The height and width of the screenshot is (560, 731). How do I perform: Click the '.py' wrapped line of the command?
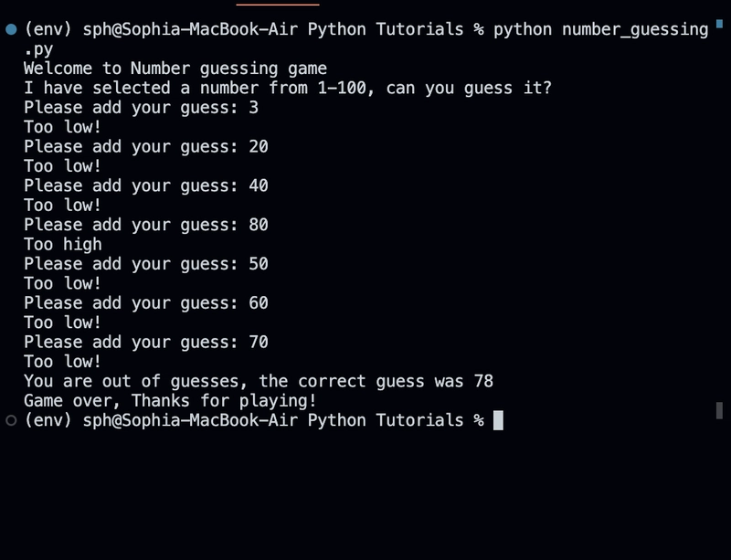click(38, 49)
